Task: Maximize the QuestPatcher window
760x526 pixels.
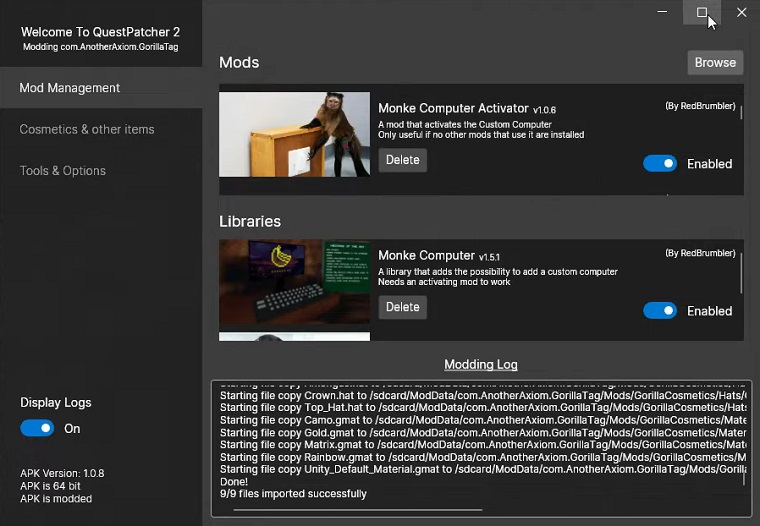Action: 701,12
